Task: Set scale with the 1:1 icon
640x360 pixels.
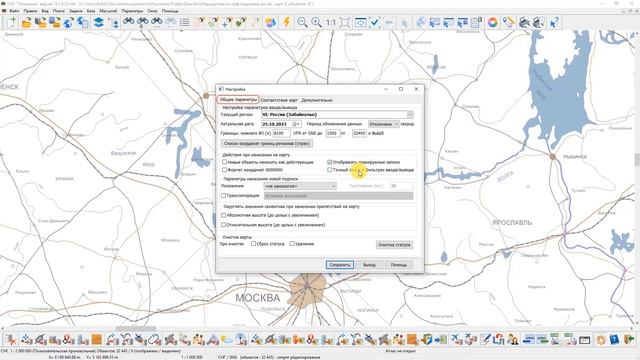Action: click(331, 22)
